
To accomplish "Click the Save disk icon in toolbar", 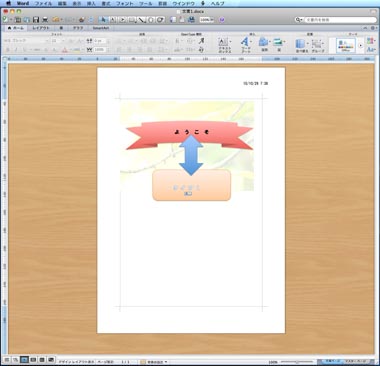I will pyautogui.click(x=35, y=20).
